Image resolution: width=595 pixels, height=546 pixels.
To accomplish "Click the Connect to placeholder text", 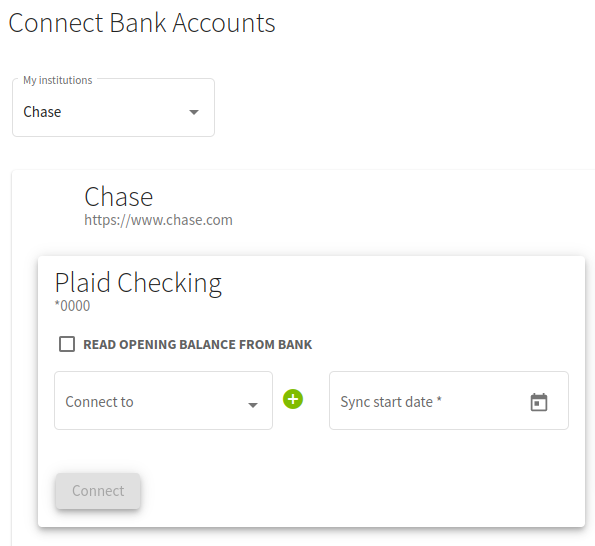I will tap(99, 402).
